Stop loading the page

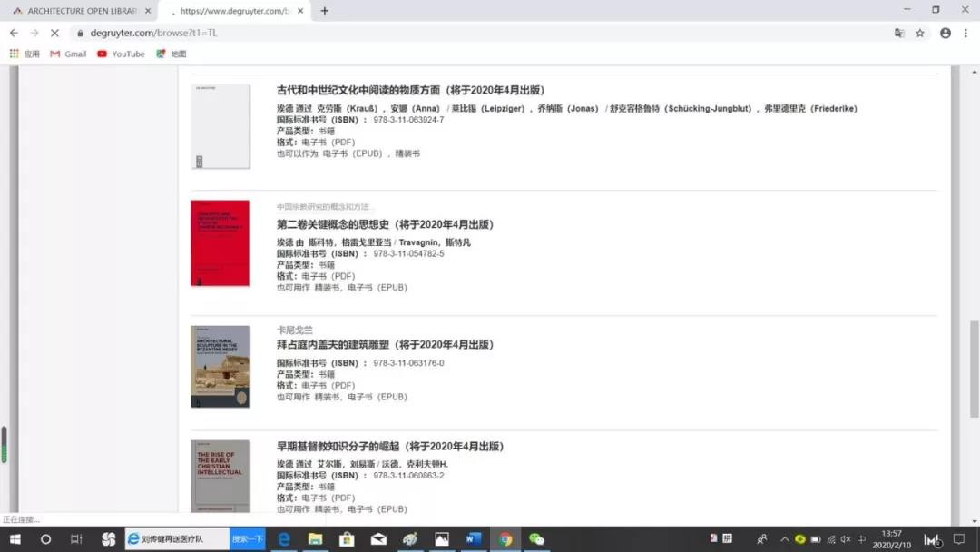click(x=54, y=33)
